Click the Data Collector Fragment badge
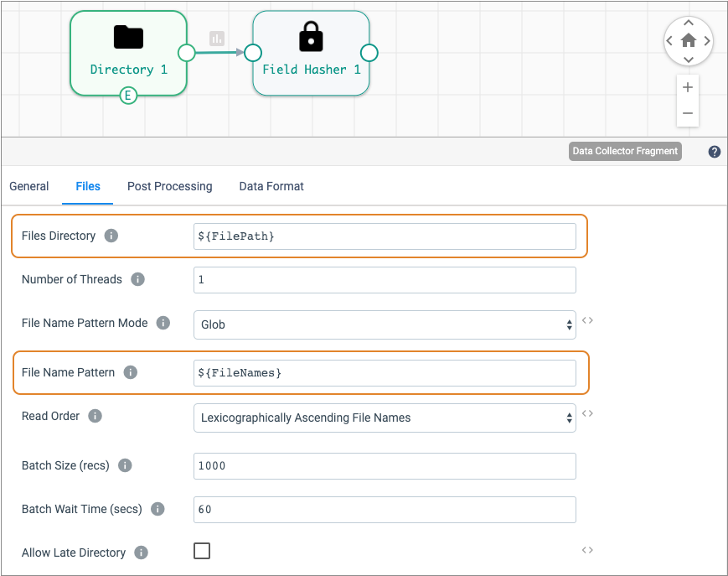 pyautogui.click(x=624, y=152)
